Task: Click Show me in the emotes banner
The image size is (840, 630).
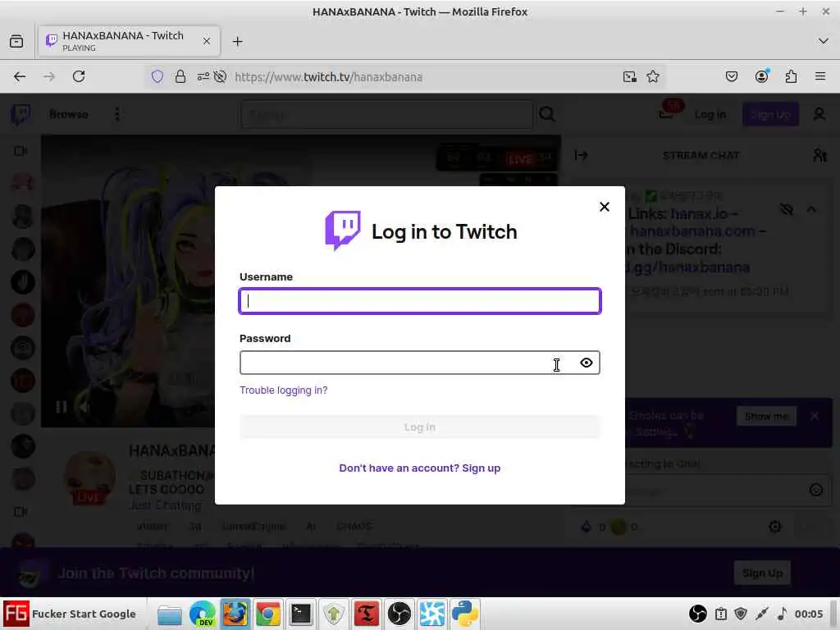Action: (x=767, y=416)
